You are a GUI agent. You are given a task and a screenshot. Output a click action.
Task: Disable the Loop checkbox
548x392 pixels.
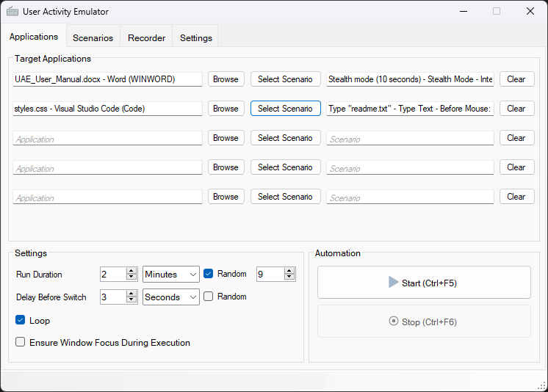coord(21,320)
